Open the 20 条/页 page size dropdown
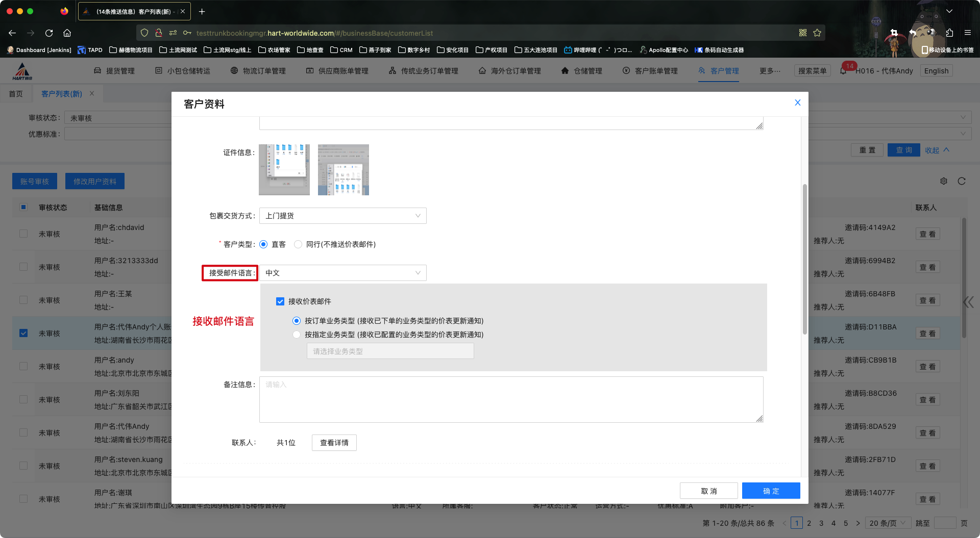The height and width of the screenshot is (538, 980). coord(887,523)
